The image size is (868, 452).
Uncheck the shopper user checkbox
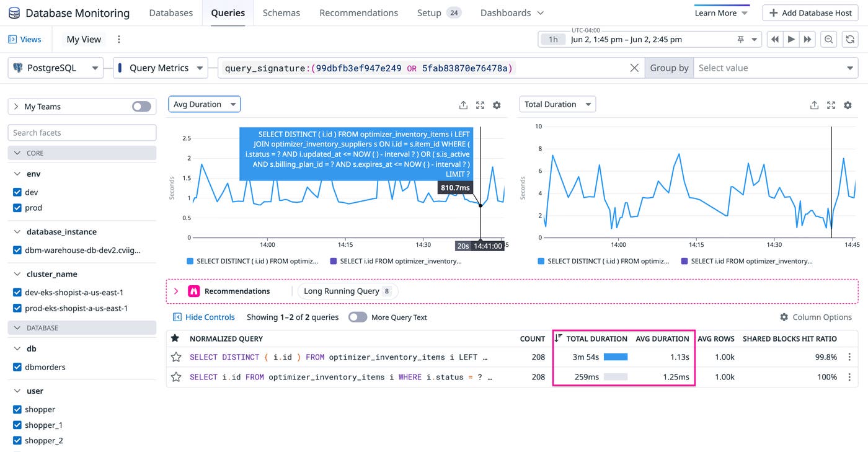pos(17,409)
